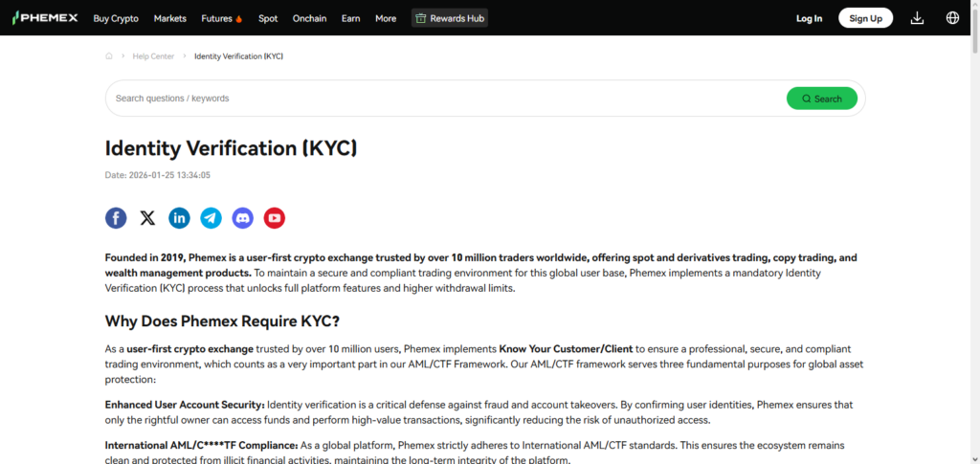This screenshot has width=980, height=464.
Task: Share via the Facebook icon
Action: point(116,218)
